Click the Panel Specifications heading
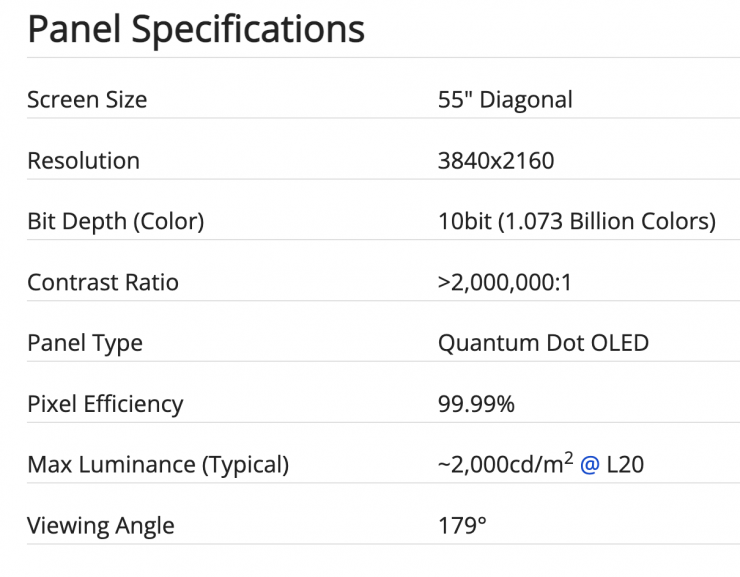Viewport: 740px width, 577px height. [x=196, y=30]
